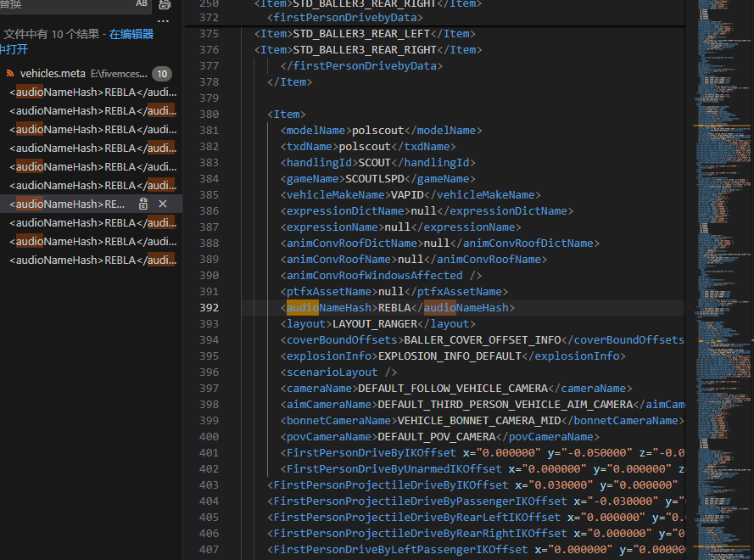This screenshot has width=754, height=560.
Task: Select the highlighted audioNameHash result row
Action: (68, 204)
